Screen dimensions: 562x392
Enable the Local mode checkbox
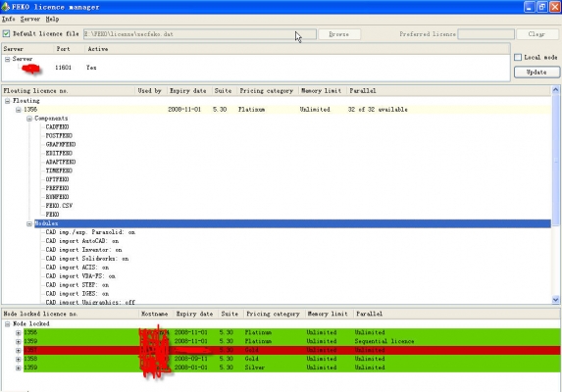518,57
